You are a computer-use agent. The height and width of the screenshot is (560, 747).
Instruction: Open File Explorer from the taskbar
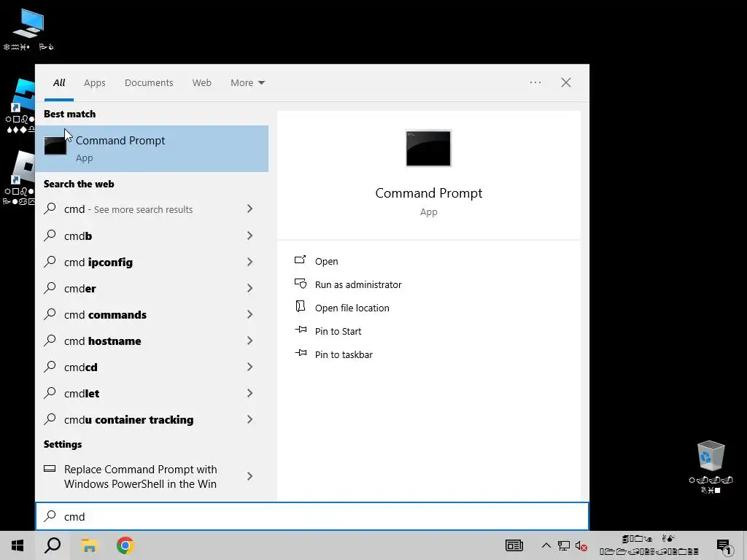[x=89, y=545]
